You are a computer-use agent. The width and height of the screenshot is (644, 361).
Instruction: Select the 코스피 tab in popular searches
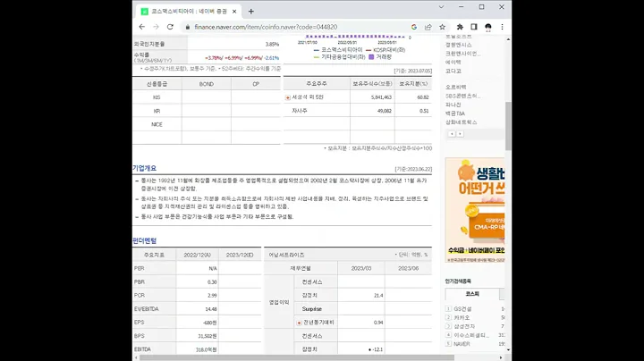[x=472, y=294]
